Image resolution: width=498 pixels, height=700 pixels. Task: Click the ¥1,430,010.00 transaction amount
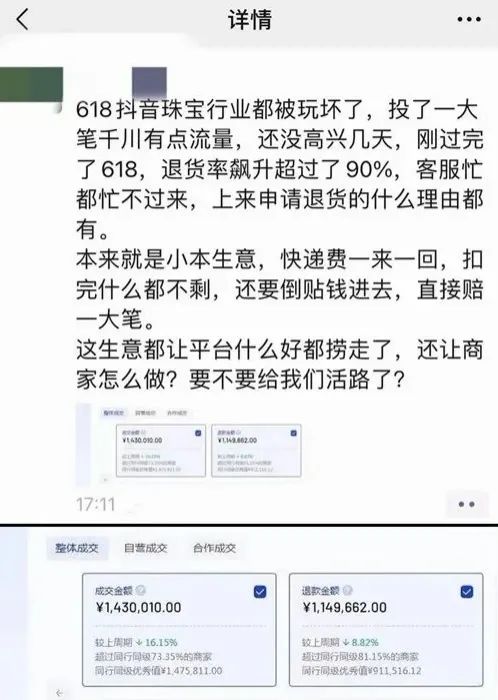coord(139,607)
